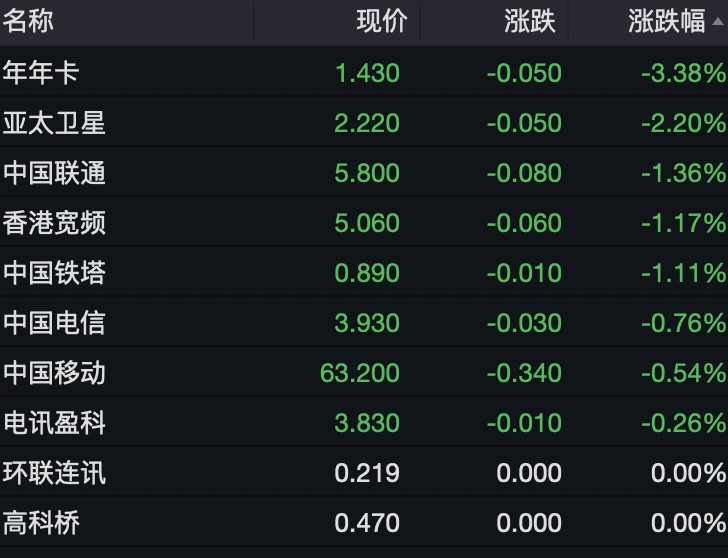This screenshot has width=728, height=558.
Task: Sort by 涨跌 column header
Action: (530, 22)
